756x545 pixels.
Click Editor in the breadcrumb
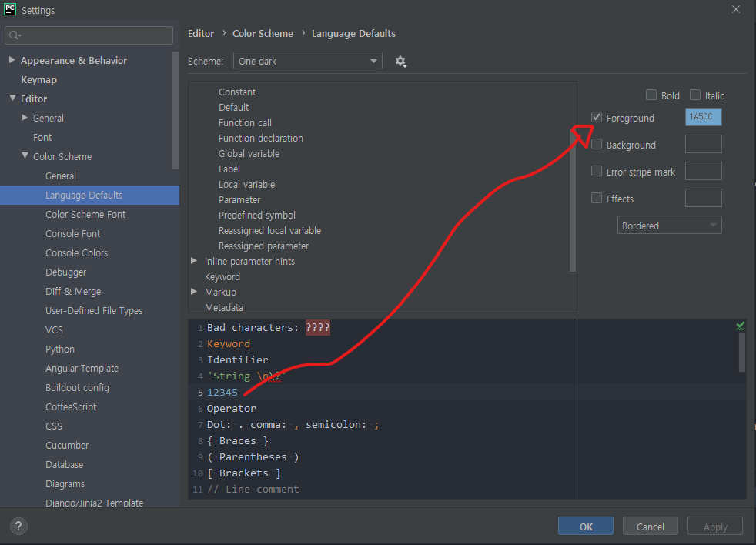coord(201,33)
